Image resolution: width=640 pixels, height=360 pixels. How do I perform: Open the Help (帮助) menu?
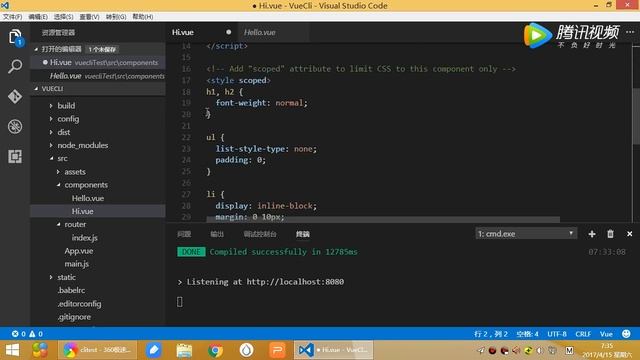click(142, 17)
